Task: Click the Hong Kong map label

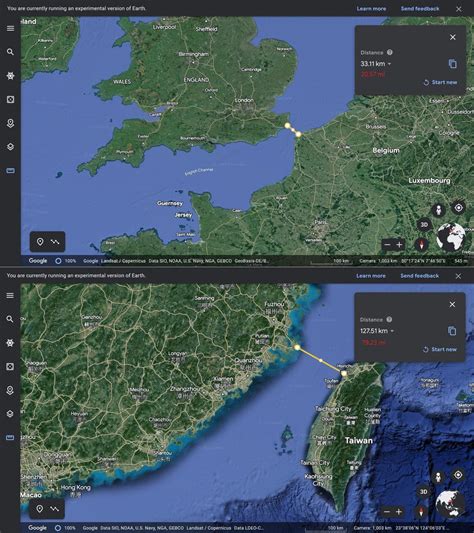Action: pyautogui.click(x=75, y=487)
